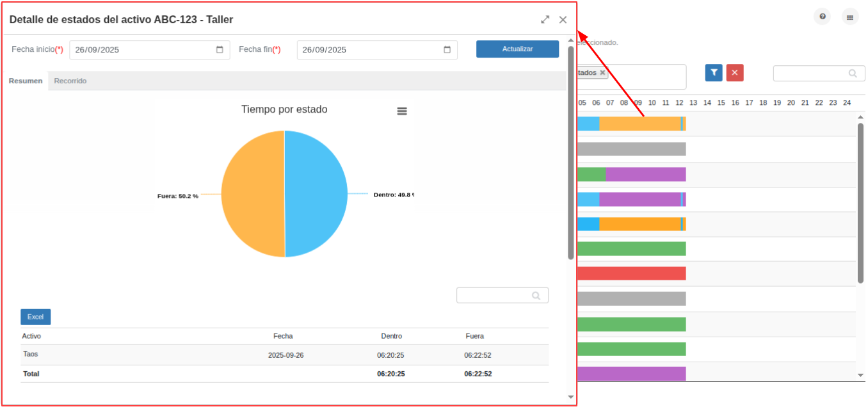The width and height of the screenshot is (868, 409).
Task: Click the red status bar in the timeline
Action: pyautogui.click(x=631, y=274)
